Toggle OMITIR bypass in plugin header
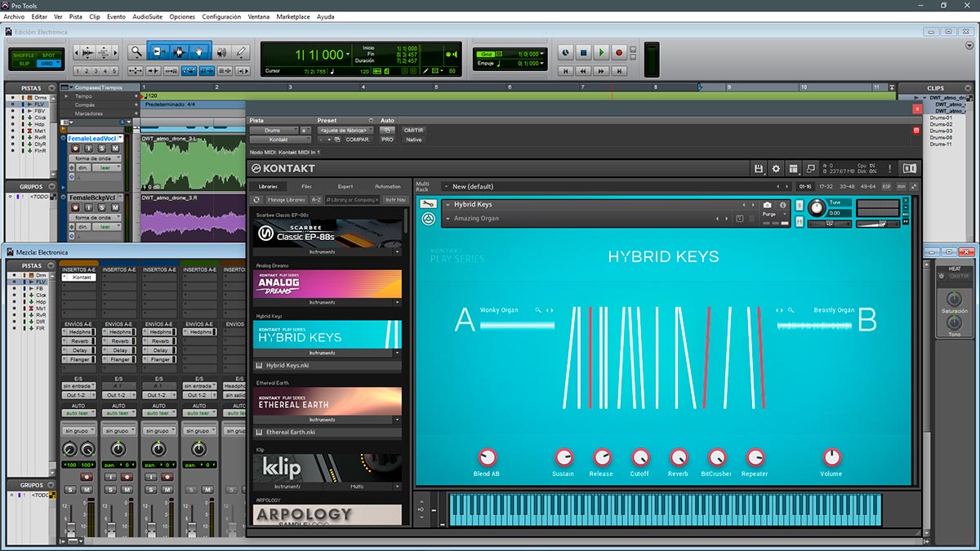The image size is (980, 551). (414, 130)
